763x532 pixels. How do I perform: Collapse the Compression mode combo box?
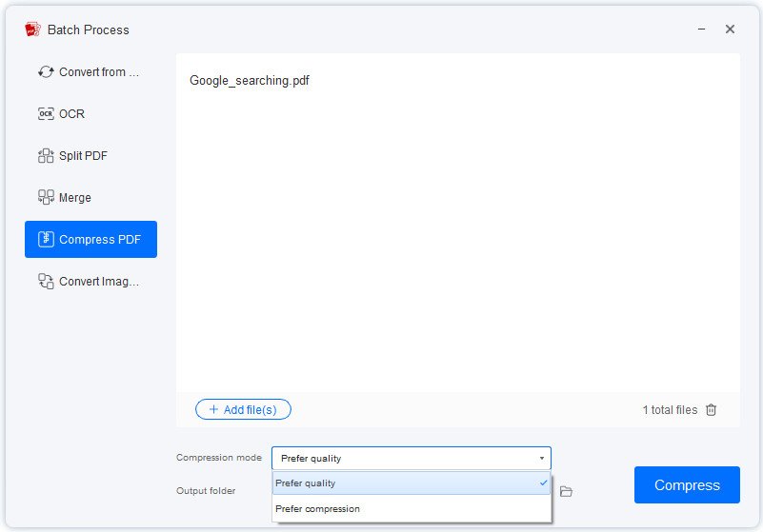tap(412, 458)
